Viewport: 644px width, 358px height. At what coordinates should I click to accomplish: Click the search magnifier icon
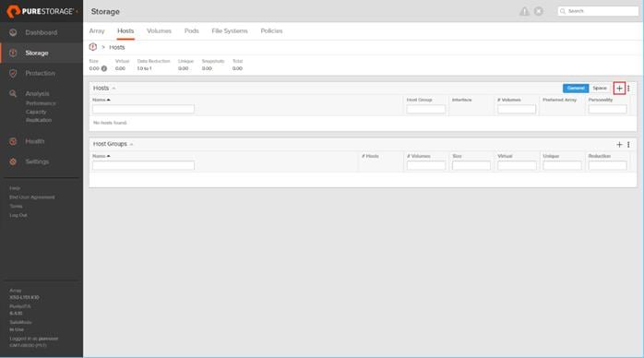point(563,11)
